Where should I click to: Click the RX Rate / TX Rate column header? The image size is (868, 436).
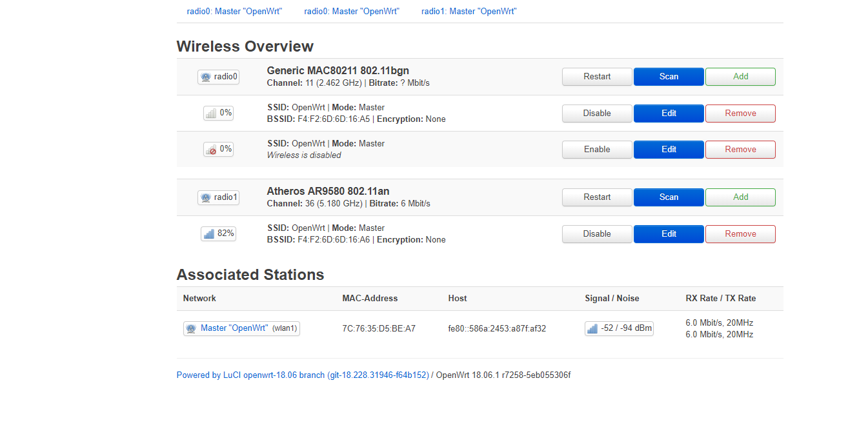click(720, 299)
